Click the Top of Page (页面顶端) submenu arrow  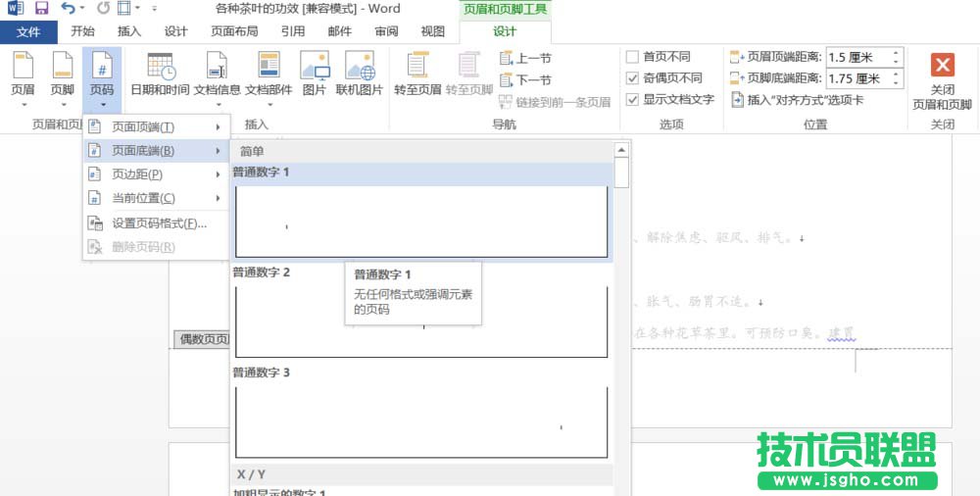219,127
